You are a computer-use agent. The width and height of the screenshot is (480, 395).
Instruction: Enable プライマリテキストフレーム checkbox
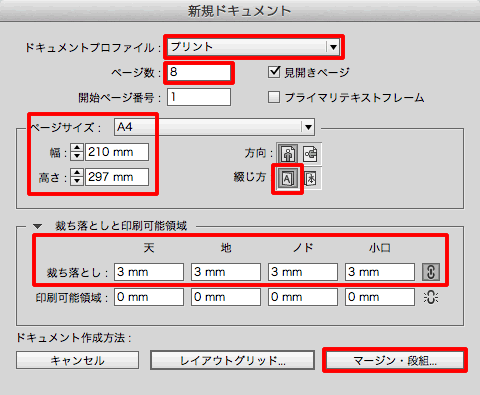(274, 97)
